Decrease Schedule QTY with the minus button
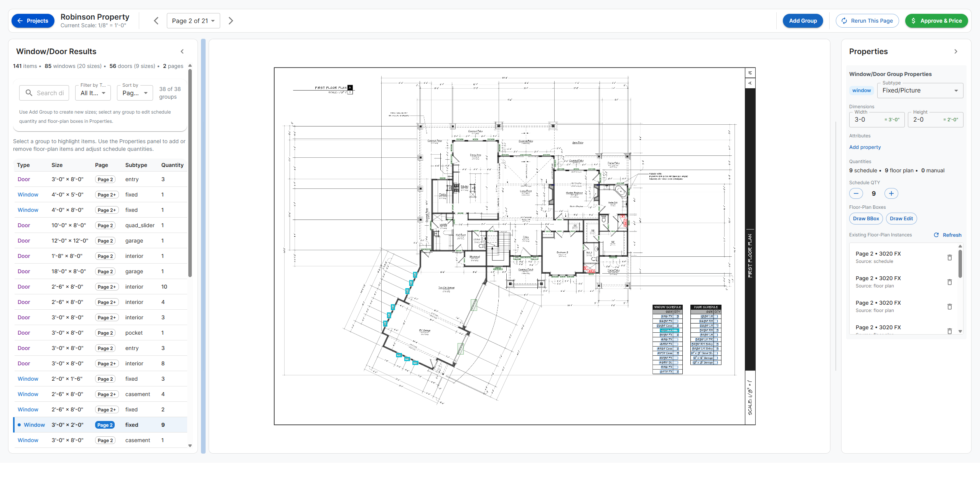Screen dimensions: 980x487 [x=856, y=193]
